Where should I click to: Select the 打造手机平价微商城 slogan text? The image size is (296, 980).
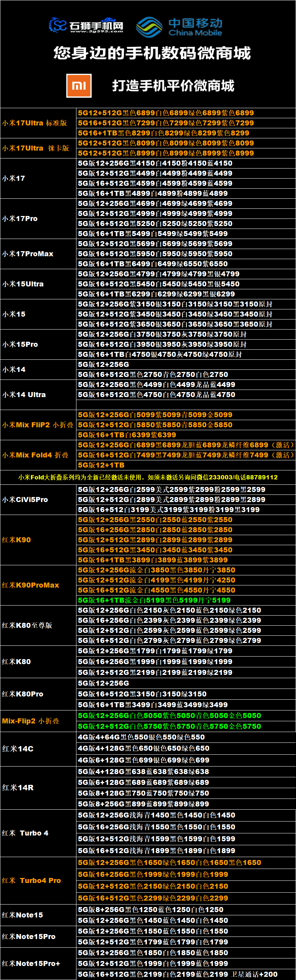click(x=173, y=86)
